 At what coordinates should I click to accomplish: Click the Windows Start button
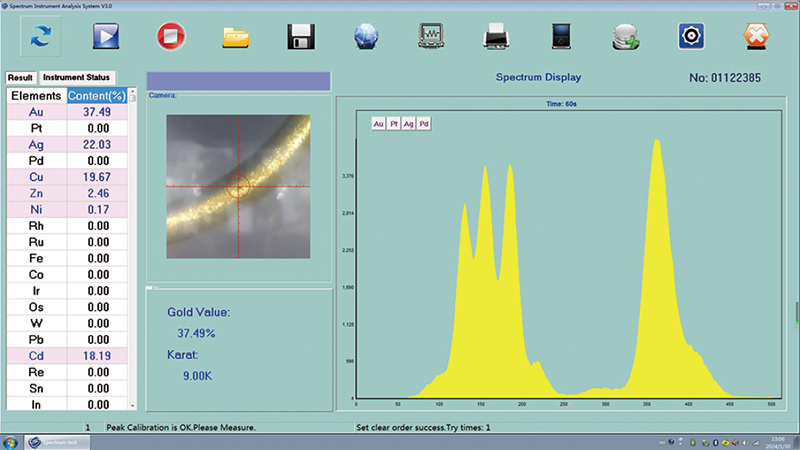11,440
